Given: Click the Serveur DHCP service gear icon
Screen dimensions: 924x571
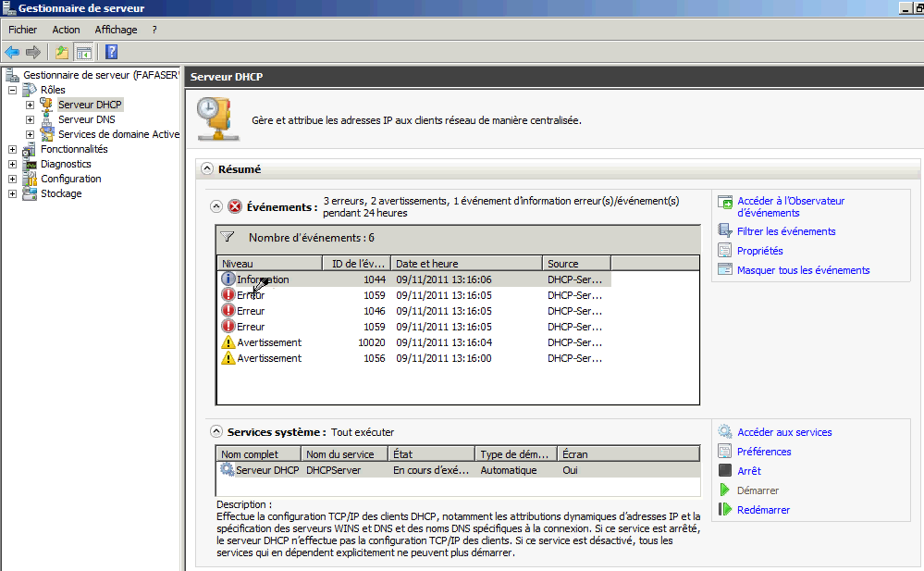Looking at the screenshot, I should (227, 469).
